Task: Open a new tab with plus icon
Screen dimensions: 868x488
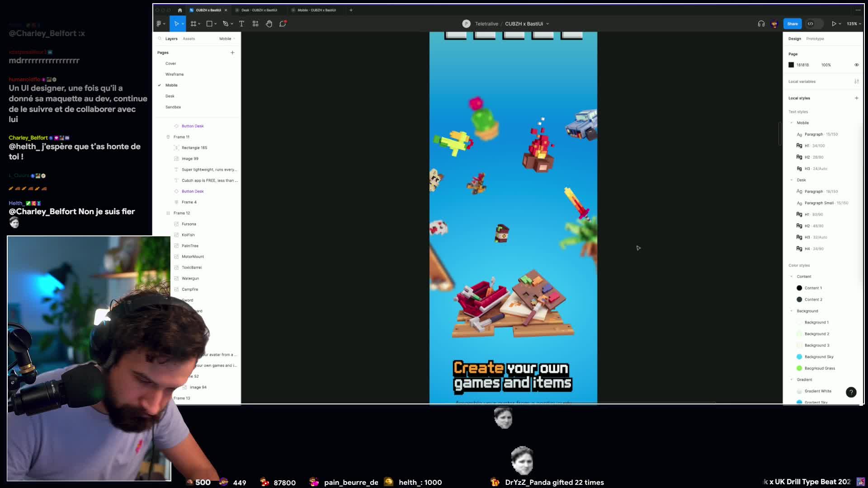Action: 351,10
